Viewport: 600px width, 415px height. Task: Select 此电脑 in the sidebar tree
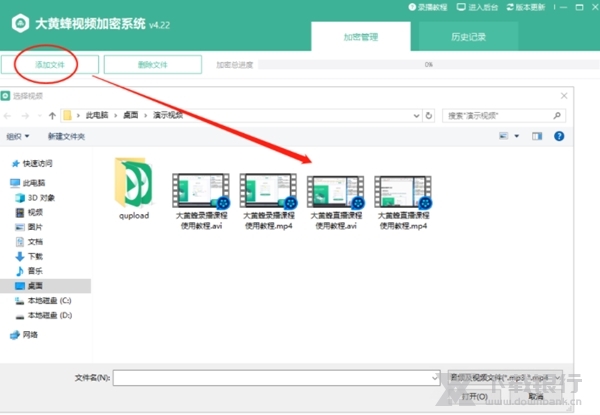coord(28,183)
